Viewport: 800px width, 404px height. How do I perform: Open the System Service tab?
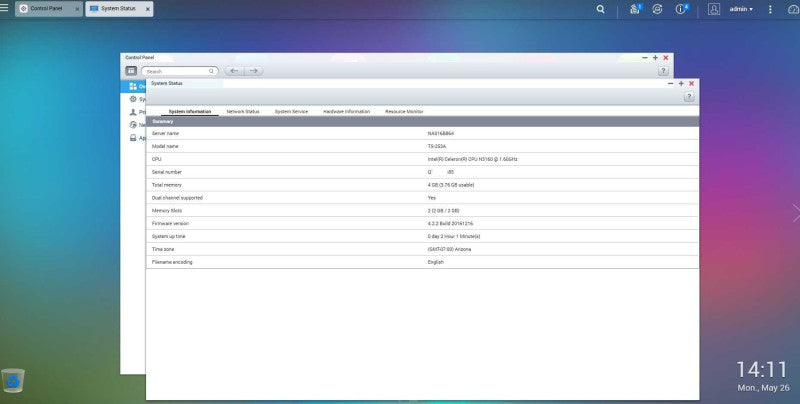(291, 111)
